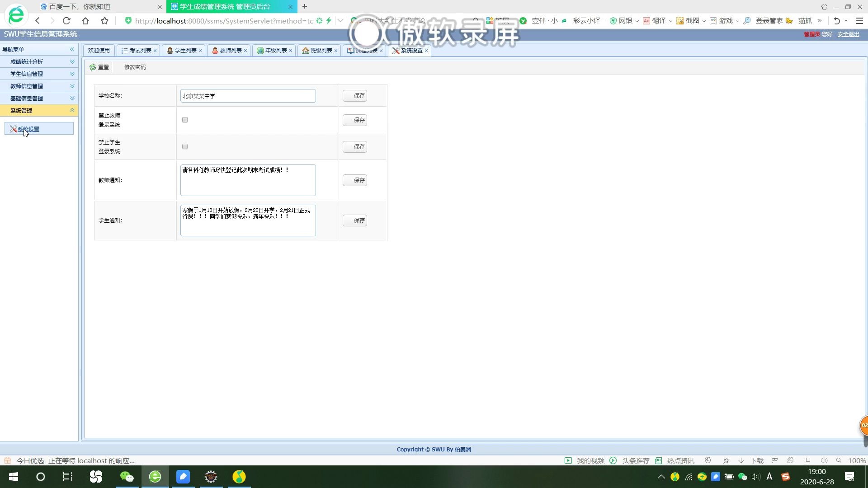Image resolution: width=868 pixels, height=488 pixels.
Task: Click browser undo close tab icon
Action: [837, 21]
